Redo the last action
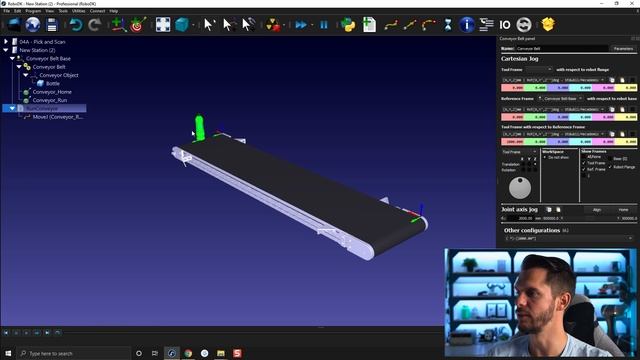640x360 pixels. tap(95, 25)
